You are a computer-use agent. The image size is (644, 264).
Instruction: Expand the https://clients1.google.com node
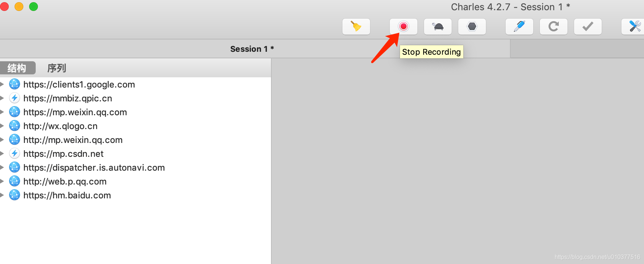(2, 84)
